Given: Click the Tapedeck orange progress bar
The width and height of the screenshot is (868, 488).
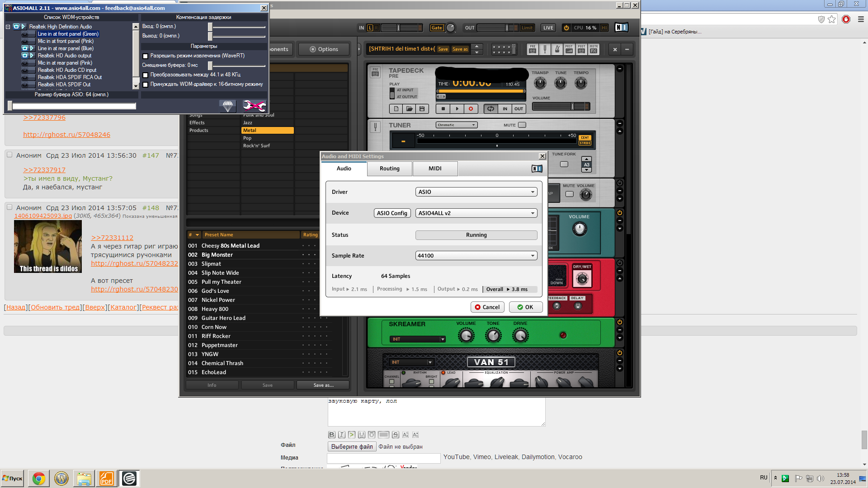Looking at the screenshot, I should (481, 91).
